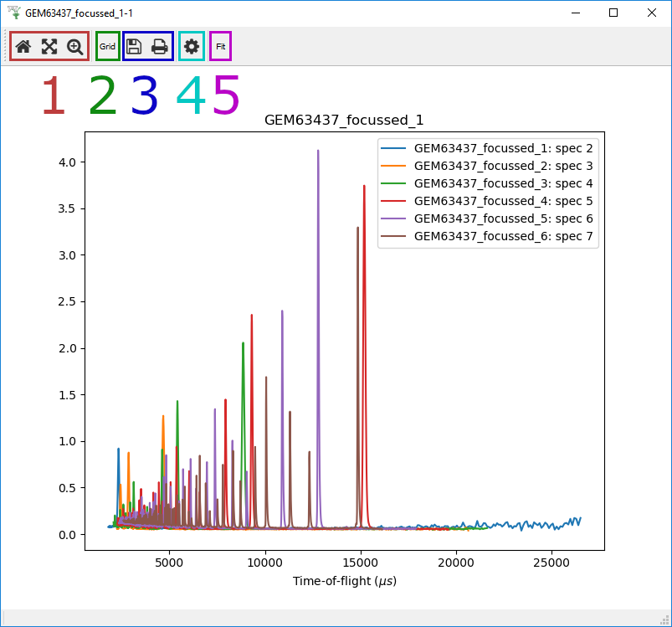The height and width of the screenshot is (627, 672).
Task: Toggle the Grid lines button
Action: (108, 47)
